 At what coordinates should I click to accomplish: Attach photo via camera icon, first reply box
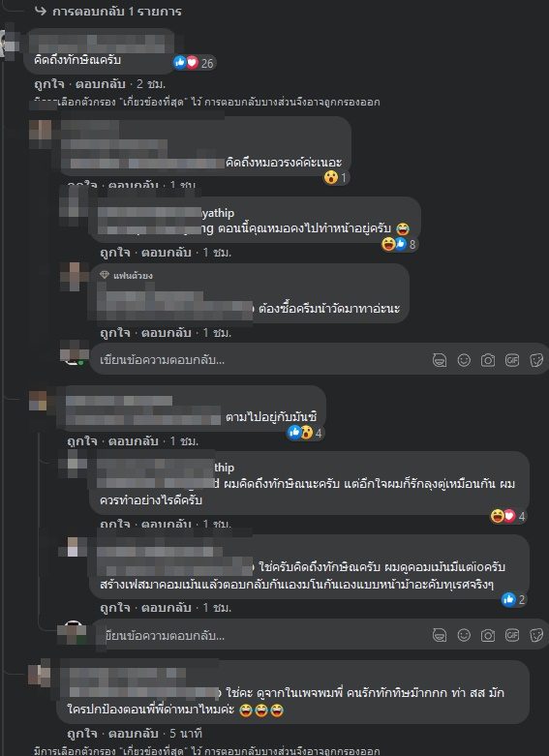[x=488, y=360]
